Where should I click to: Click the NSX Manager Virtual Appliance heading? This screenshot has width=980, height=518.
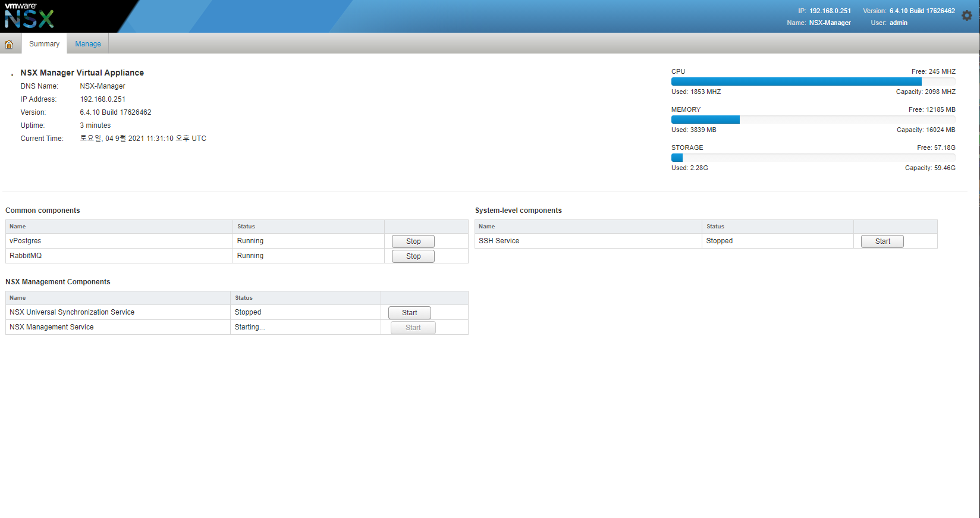point(82,73)
